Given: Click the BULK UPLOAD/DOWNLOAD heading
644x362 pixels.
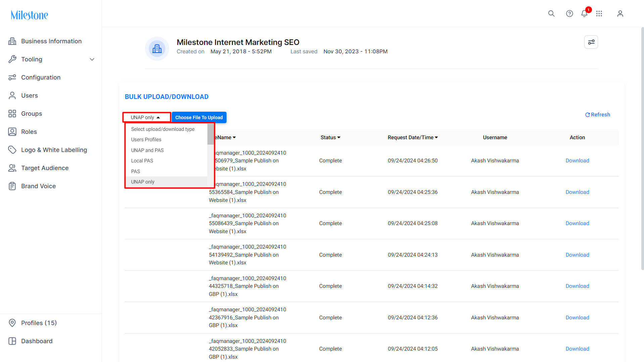Looking at the screenshot, I should pos(167,97).
